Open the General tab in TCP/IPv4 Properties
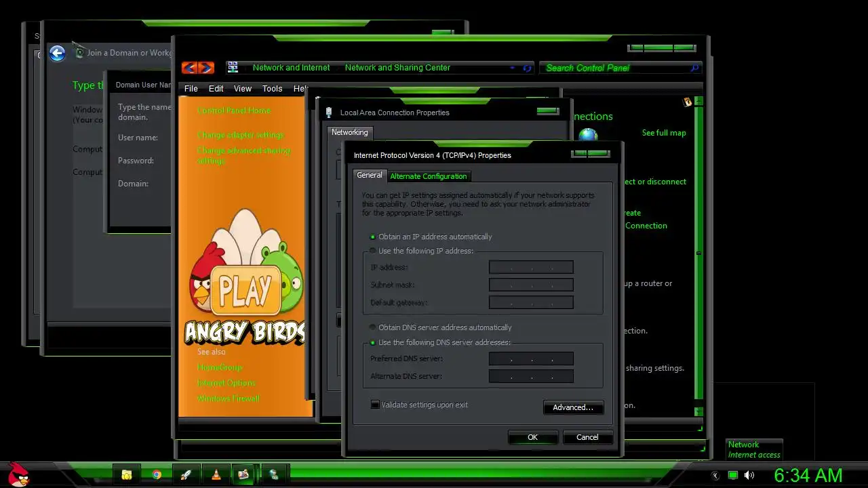Screen dimensions: 868x488 point(370,175)
